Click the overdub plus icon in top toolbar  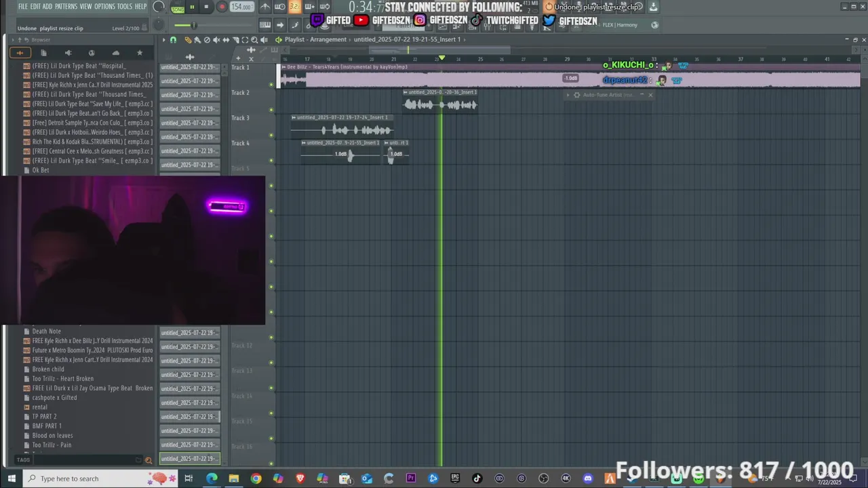pos(309,7)
